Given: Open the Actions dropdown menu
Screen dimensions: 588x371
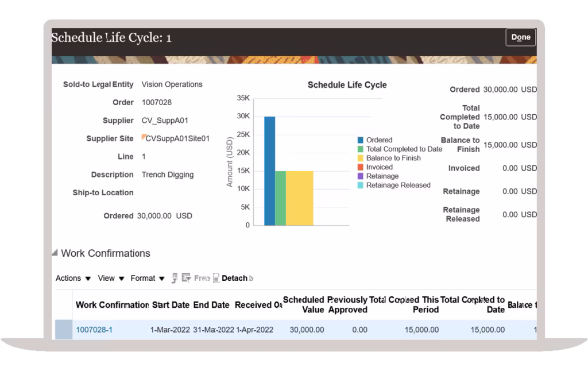Looking at the screenshot, I should 73,278.
